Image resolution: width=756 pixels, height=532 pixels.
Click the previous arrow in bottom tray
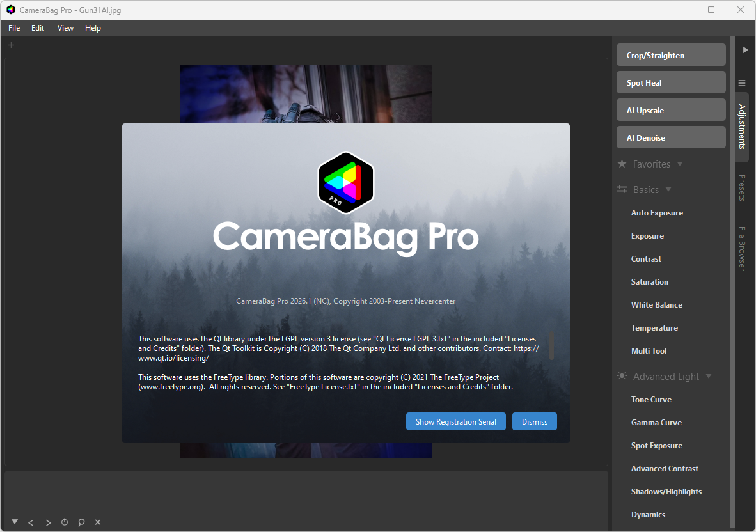pos(31,522)
